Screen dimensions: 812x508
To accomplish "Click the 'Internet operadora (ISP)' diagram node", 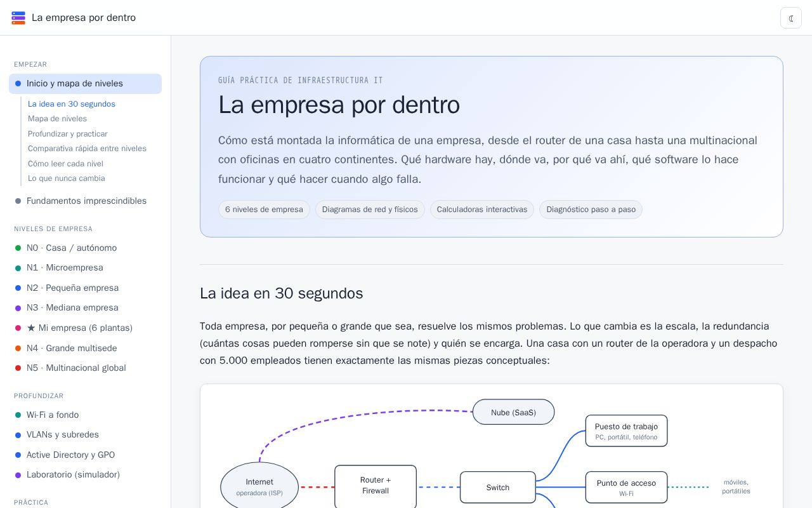I will 259,487.
